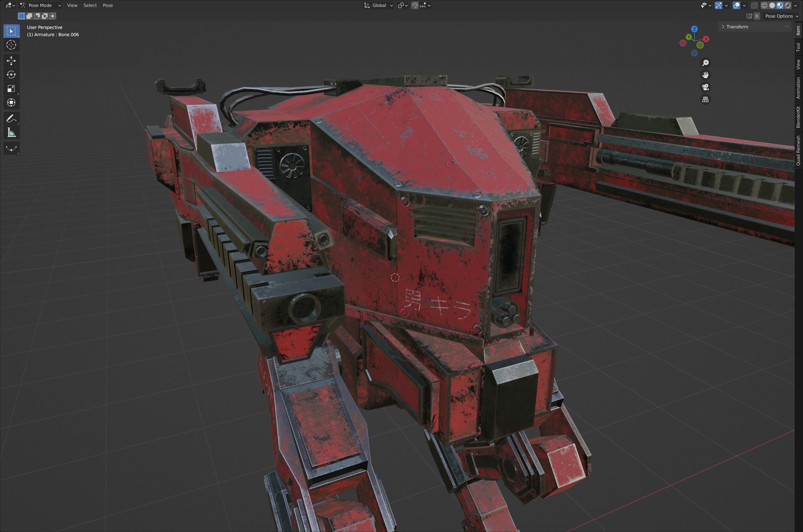Toggle viewport gizmos display
The width and height of the screenshot is (803, 532).
point(719,5)
